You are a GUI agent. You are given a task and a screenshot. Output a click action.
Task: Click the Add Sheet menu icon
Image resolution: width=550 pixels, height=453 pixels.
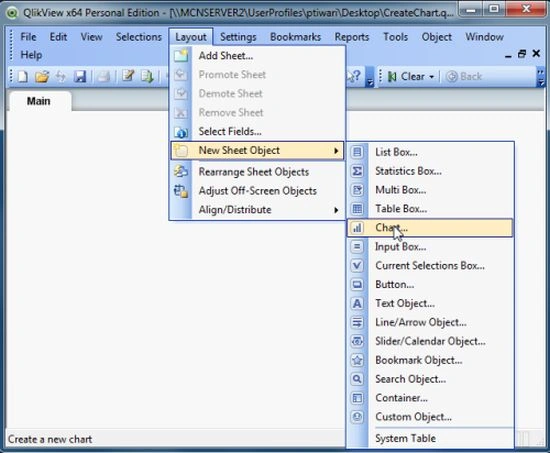click(x=181, y=56)
